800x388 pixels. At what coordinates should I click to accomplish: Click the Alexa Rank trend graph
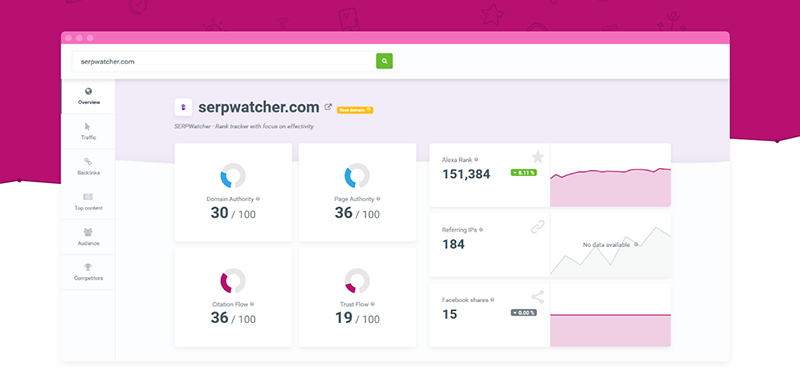point(610,175)
